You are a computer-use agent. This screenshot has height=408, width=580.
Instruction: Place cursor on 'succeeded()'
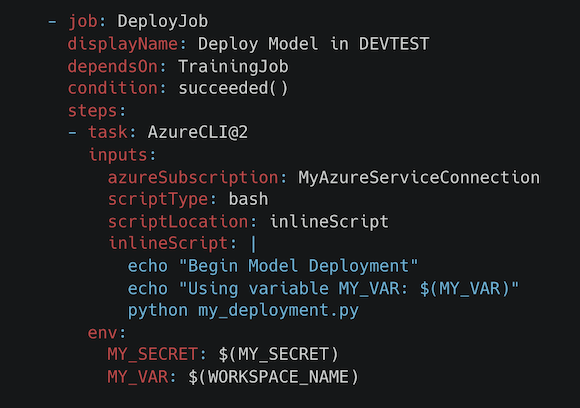(233, 88)
